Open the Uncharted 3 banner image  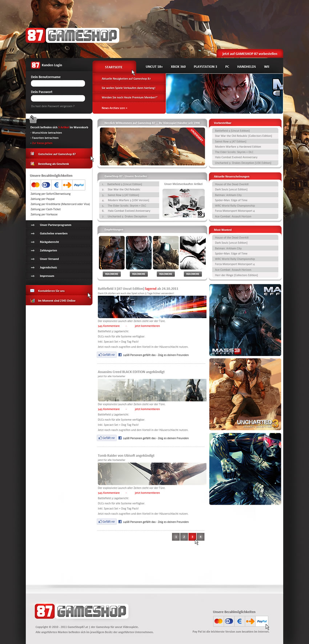click(x=245, y=394)
